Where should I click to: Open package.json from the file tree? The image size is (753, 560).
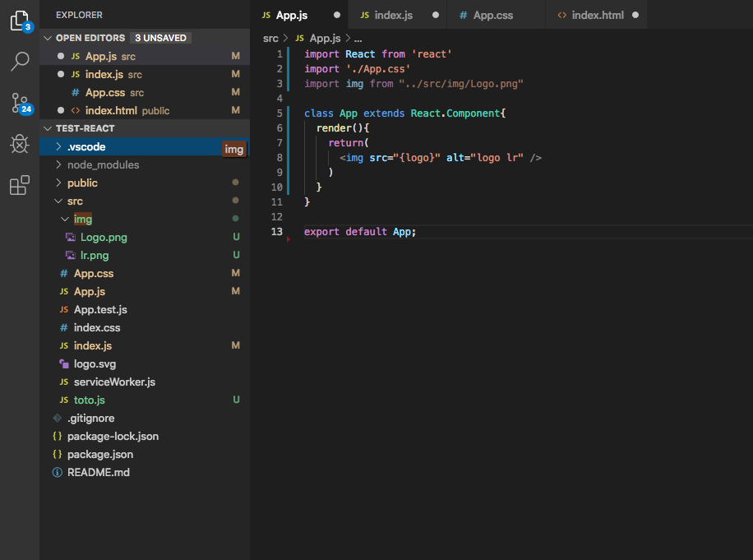click(145, 455)
